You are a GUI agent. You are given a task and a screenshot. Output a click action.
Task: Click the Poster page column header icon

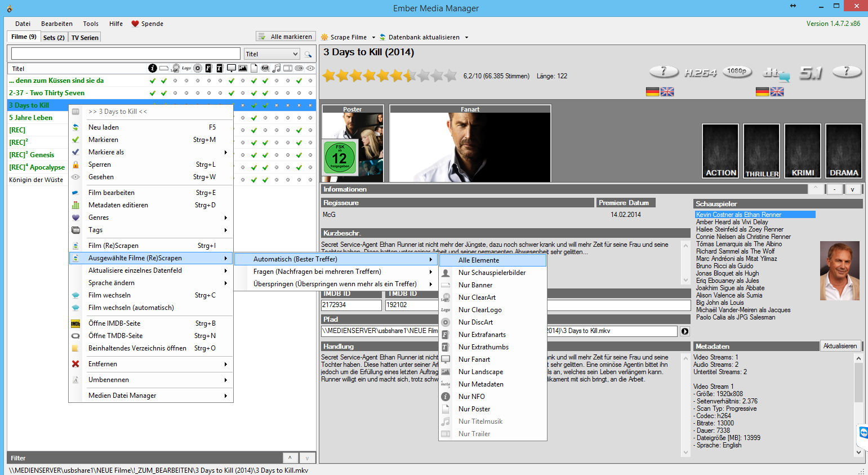(254, 68)
